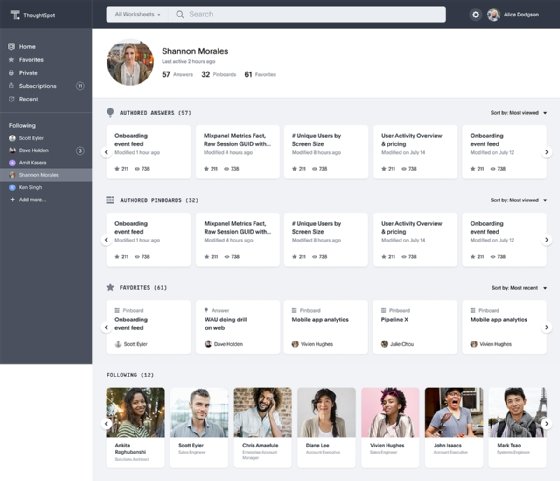
Task: Click in the Search input field
Action: [307, 15]
